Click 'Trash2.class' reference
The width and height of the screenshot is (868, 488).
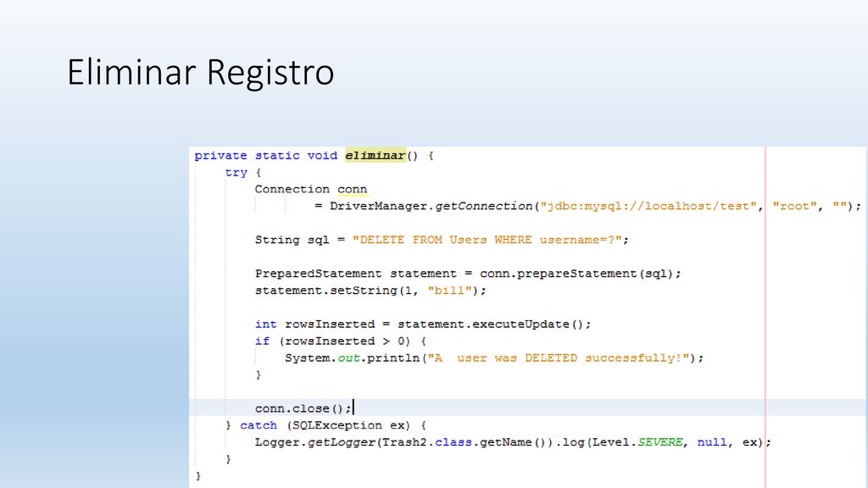point(426,442)
